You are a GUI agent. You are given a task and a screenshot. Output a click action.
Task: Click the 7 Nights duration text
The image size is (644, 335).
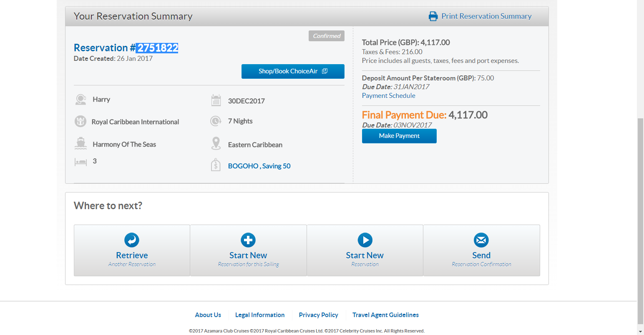(x=240, y=121)
